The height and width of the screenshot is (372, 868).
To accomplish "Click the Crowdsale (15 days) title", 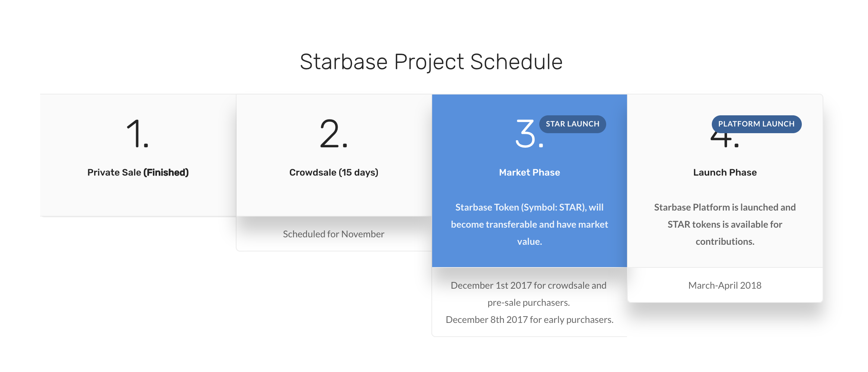I will tap(334, 172).
